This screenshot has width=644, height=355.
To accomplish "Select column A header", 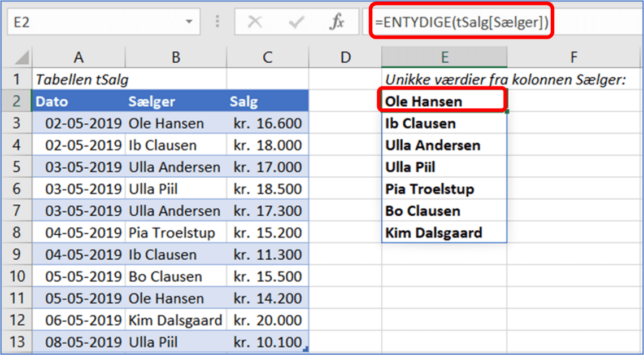I will pyautogui.click(x=79, y=57).
